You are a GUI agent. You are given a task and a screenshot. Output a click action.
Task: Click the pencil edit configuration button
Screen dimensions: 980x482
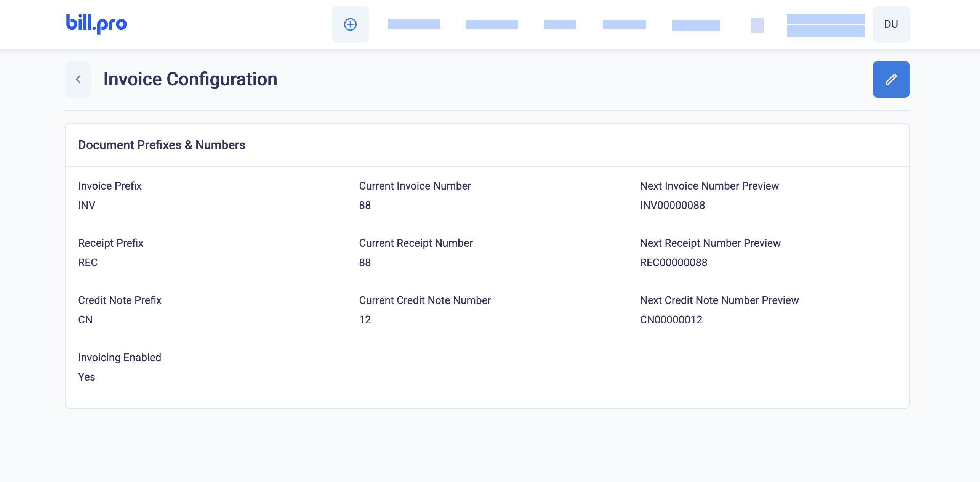click(890, 79)
